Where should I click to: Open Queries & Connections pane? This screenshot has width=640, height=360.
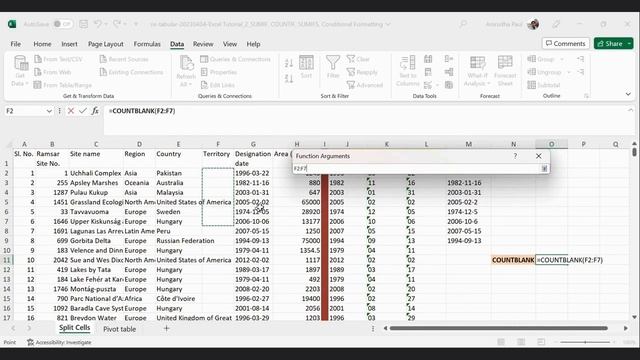(x=236, y=59)
